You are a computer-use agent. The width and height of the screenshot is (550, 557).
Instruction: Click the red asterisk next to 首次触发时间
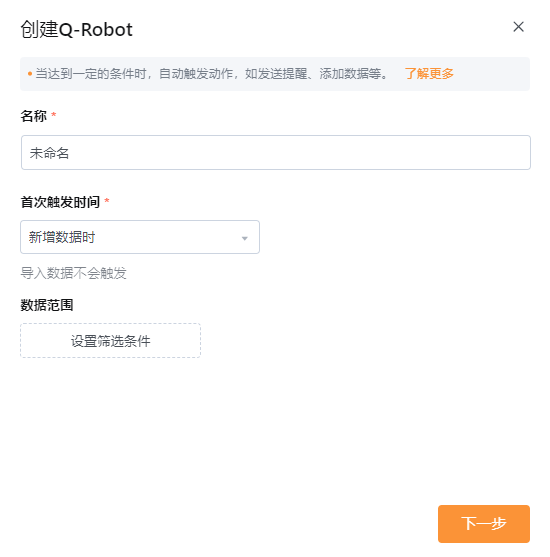[x=107, y=201]
